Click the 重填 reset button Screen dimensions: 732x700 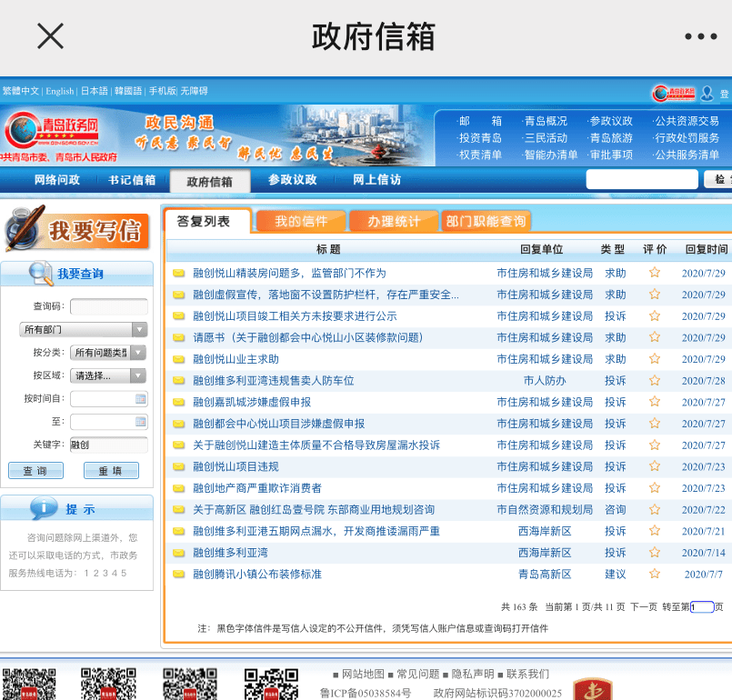pyautogui.click(x=111, y=471)
